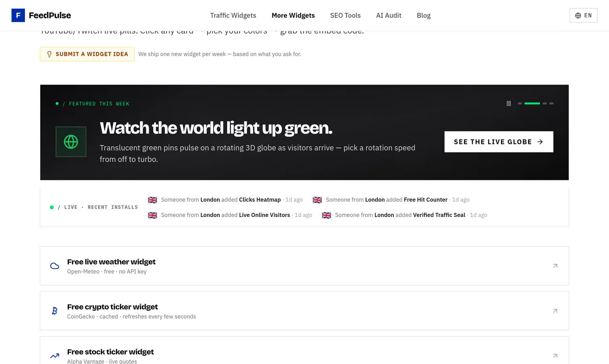The height and width of the screenshot is (364, 609).
Task: Select the last featured carousel slide indicator
Action: click(552, 104)
